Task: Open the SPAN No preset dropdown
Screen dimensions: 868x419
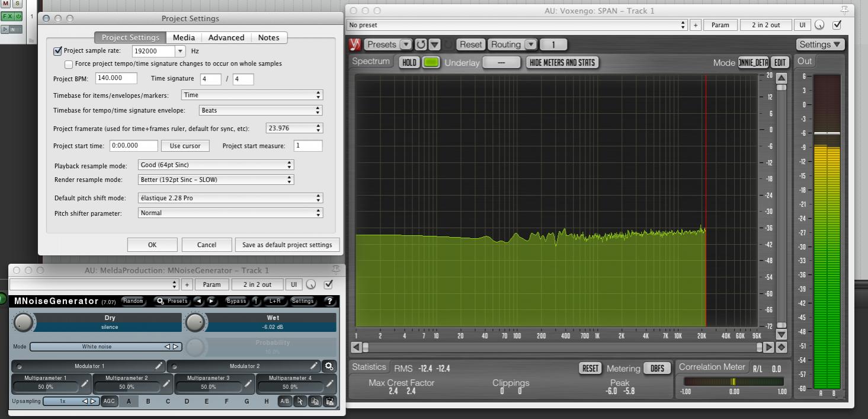Action: [517, 25]
